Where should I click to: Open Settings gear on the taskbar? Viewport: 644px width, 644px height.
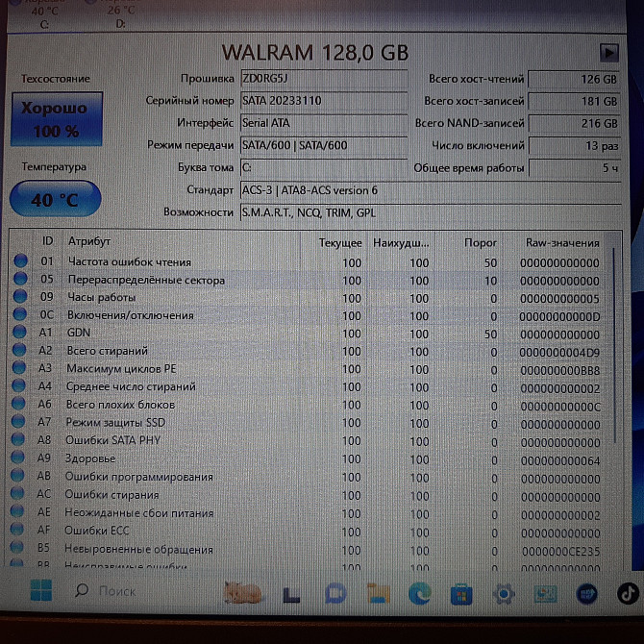[x=504, y=594]
